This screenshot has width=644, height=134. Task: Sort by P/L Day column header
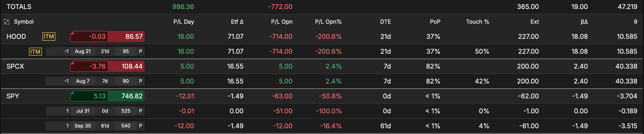point(184,22)
